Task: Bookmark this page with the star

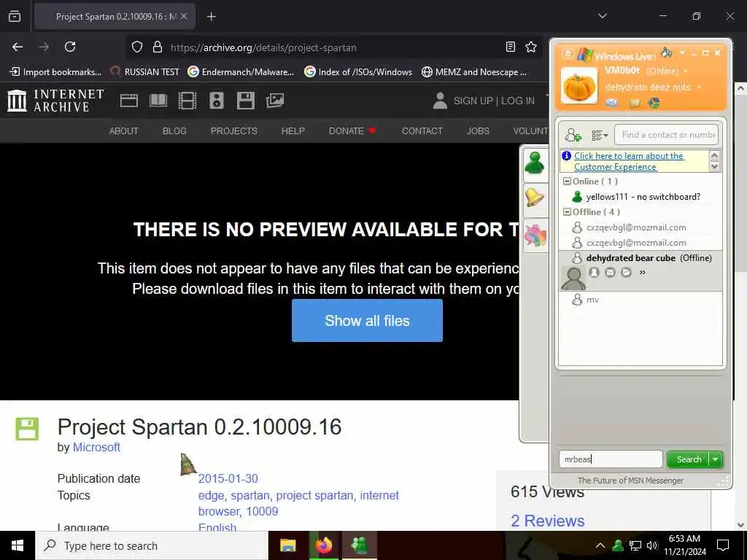Action: [x=531, y=47]
